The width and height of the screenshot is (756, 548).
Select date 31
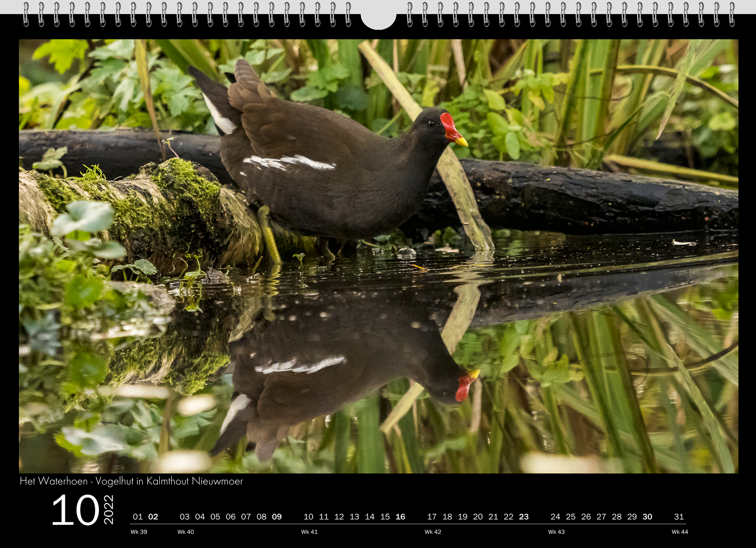[x=679, y=517]
